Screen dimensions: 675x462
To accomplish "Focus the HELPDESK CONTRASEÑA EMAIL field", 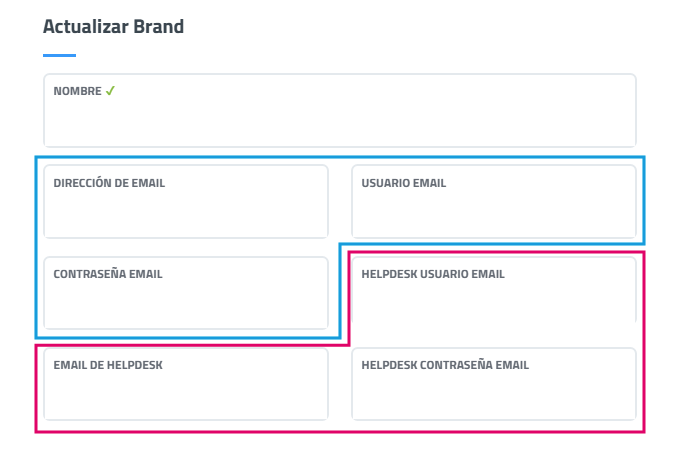I will 494,393.
